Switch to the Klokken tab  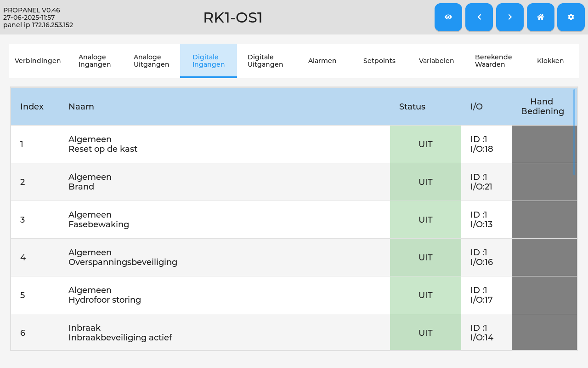(550, 61)
